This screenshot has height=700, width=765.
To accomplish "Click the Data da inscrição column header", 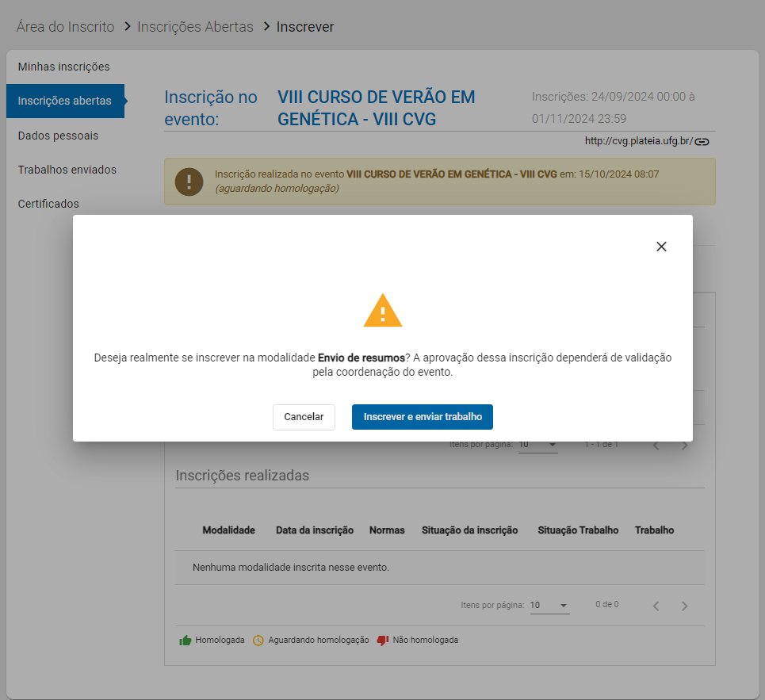I will click(315, 530).
